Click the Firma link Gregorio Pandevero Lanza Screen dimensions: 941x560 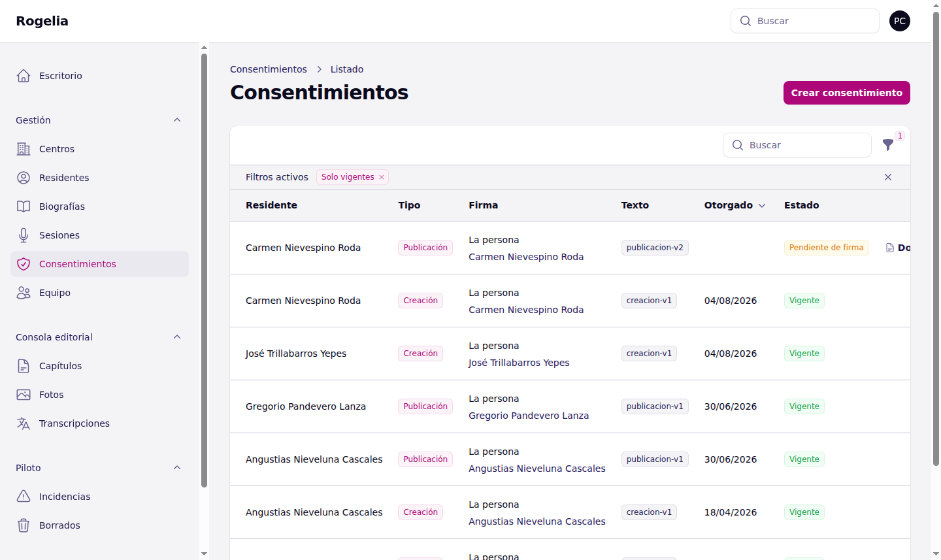[x=529, y=416]
